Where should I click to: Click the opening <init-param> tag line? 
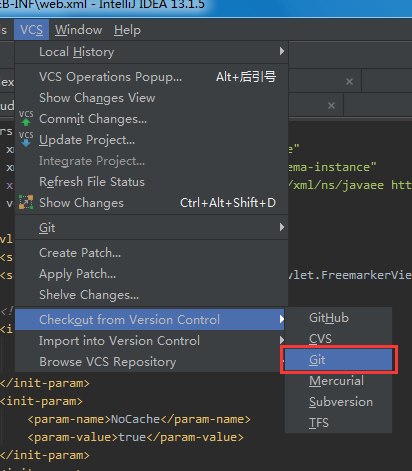(x=41, y=401)
